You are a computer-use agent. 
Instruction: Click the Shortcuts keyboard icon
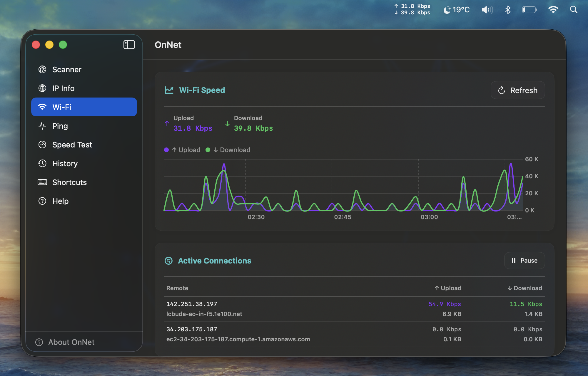tap(42, 182)
